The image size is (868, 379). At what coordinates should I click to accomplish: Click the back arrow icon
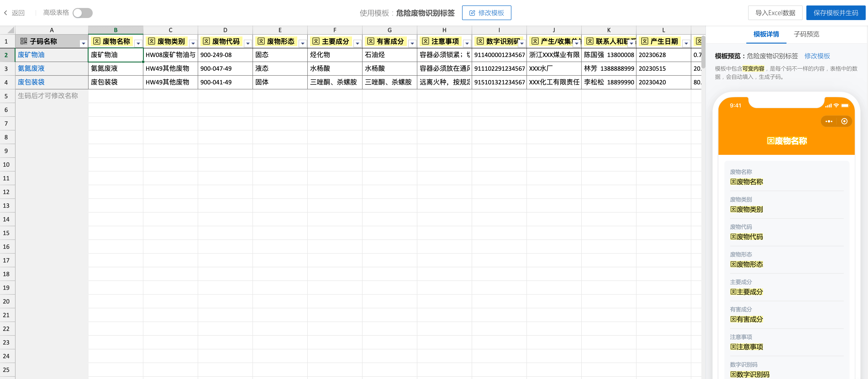pos(5,13)
